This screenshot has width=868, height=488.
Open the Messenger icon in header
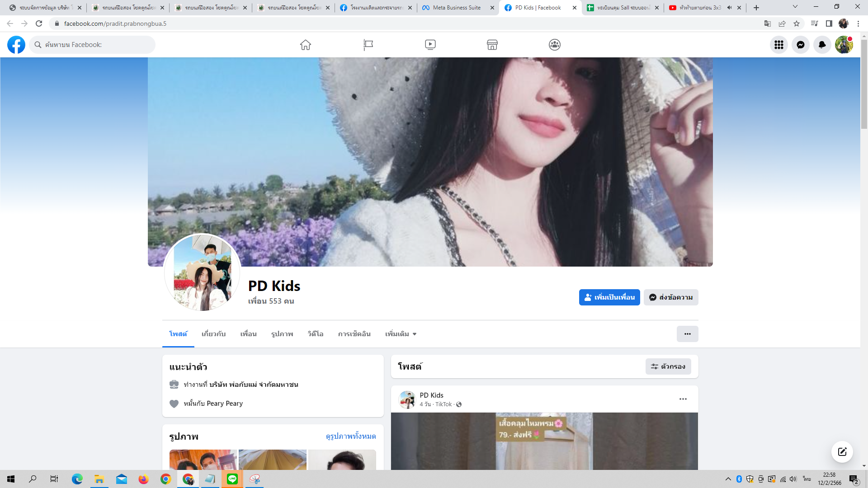pos(801,45)
